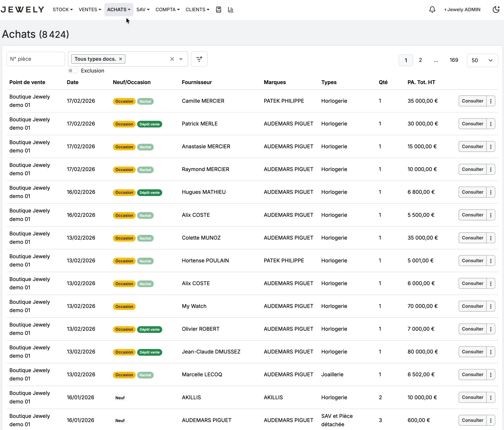Enable the Exclusion toggle
Viewport: 504px width, 430px height.
pos(73,71)
